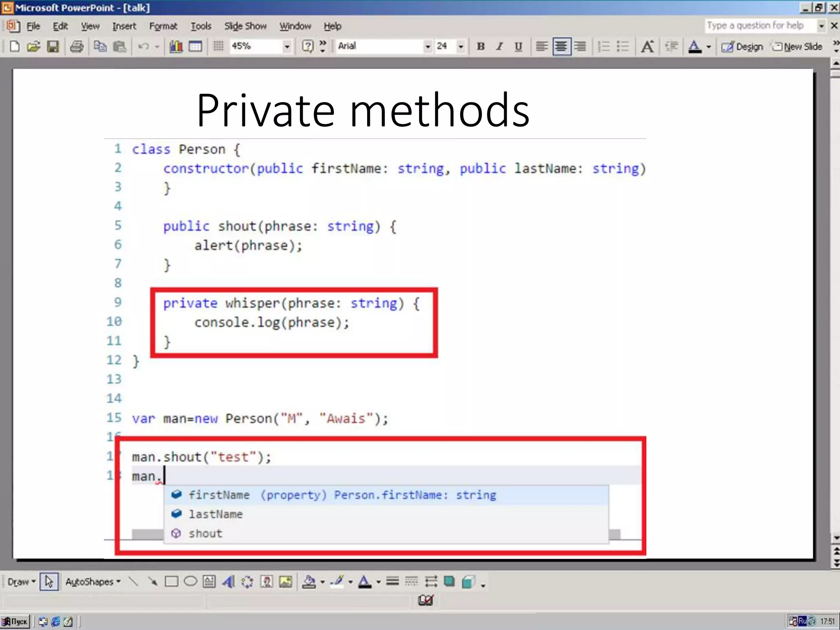Add a New Slide
The width and height of the screenshot is (840, 630).
[x=797, y=47]
